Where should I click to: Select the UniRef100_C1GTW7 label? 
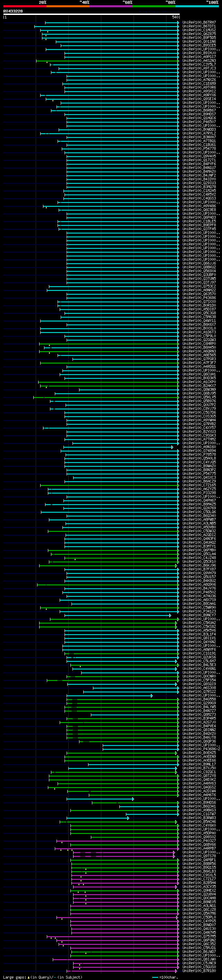coord(199,814)
